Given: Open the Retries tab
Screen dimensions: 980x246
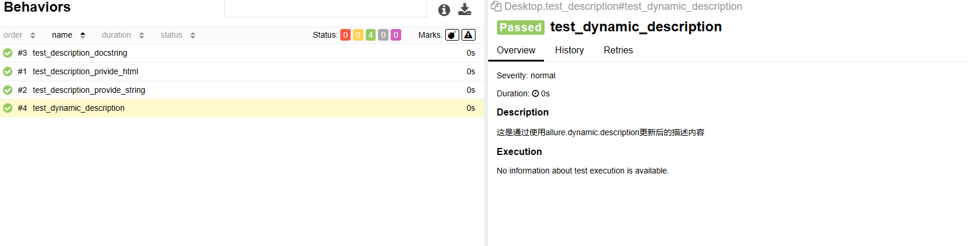Looking at the screenshot, I should (x=618, y=50).
